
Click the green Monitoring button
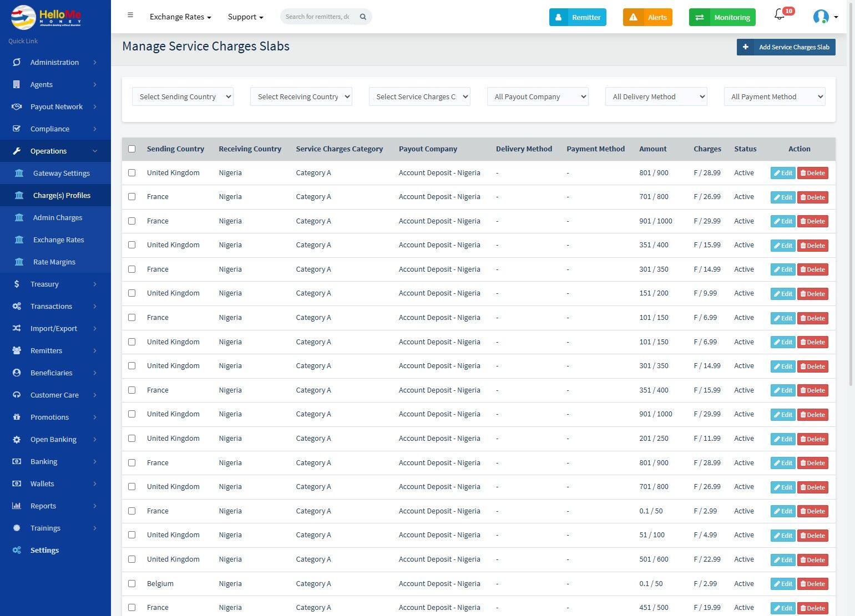(x=722, y=17)
